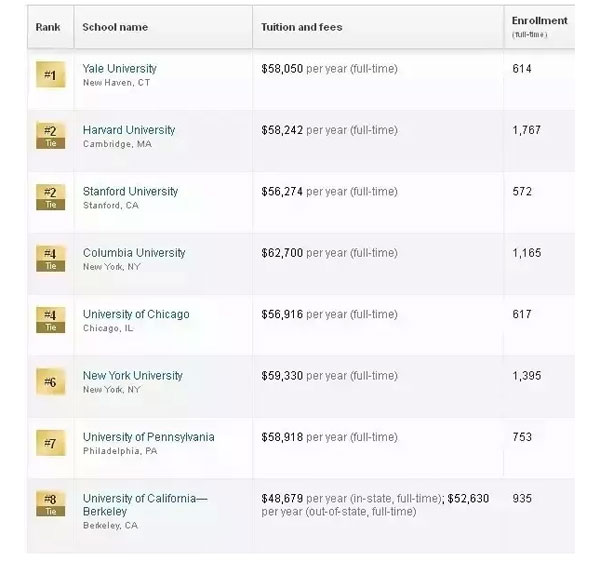The width and height of the screenshot is (600, 561).
Task: Click the #1 gold rank badge
Action: point(51,75)
